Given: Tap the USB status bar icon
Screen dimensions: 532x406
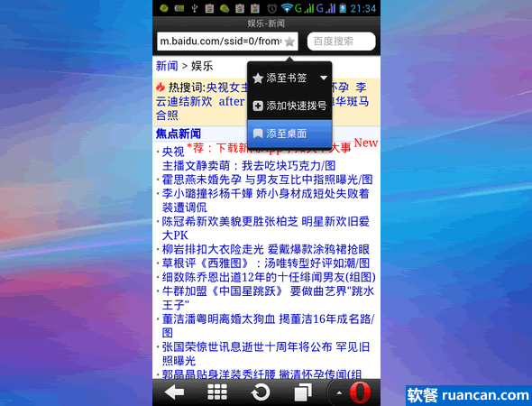Looking at the screenshot, I should pos(194,8).
